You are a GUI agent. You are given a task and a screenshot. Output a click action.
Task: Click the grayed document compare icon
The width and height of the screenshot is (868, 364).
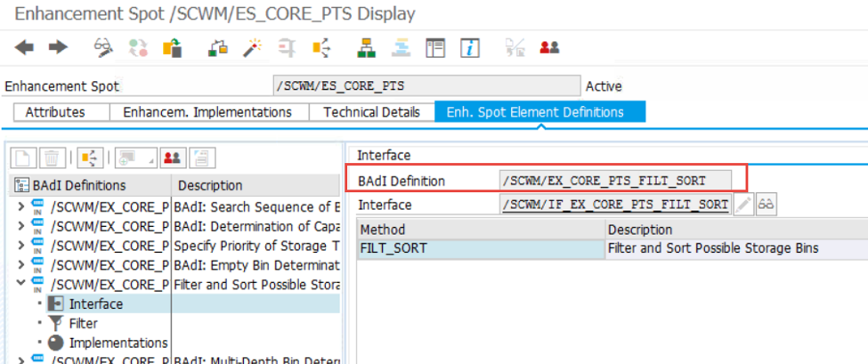point(515,48)
